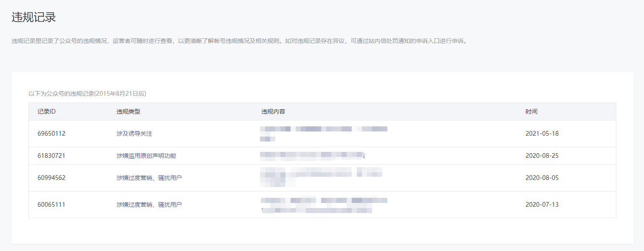Viewport: 644px width, 251px height.
Task: Click the 违规记录 page heading
Action: coord(34,17)
